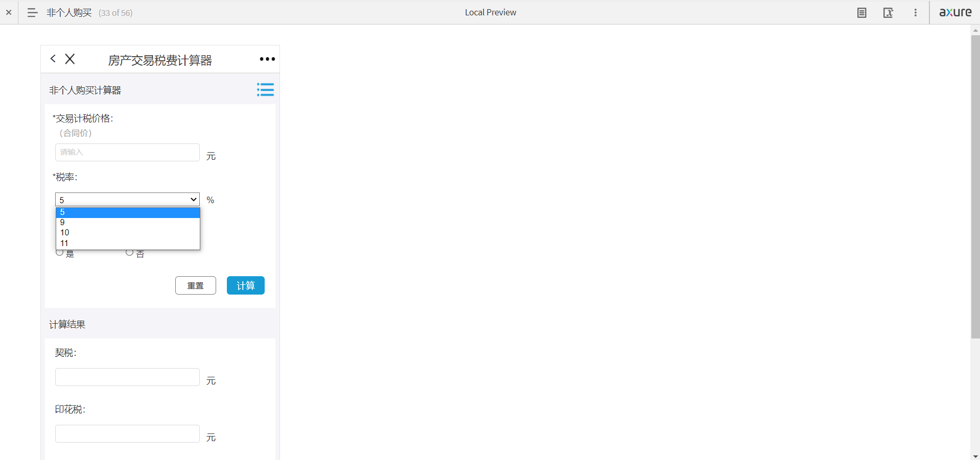The height and width of the screenshot is (460, 980).
Task: Open the preview options three-dot menu
Action: click(x=916, y=13)
